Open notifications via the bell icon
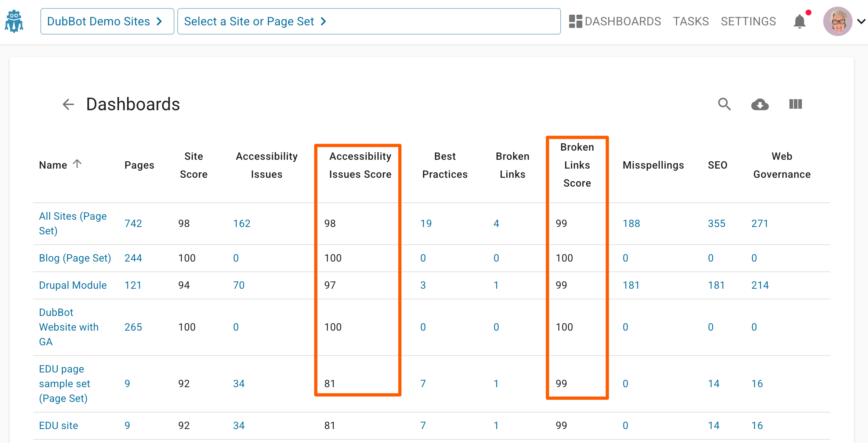This screenshot has width=868, height=443. click(799, 21)
